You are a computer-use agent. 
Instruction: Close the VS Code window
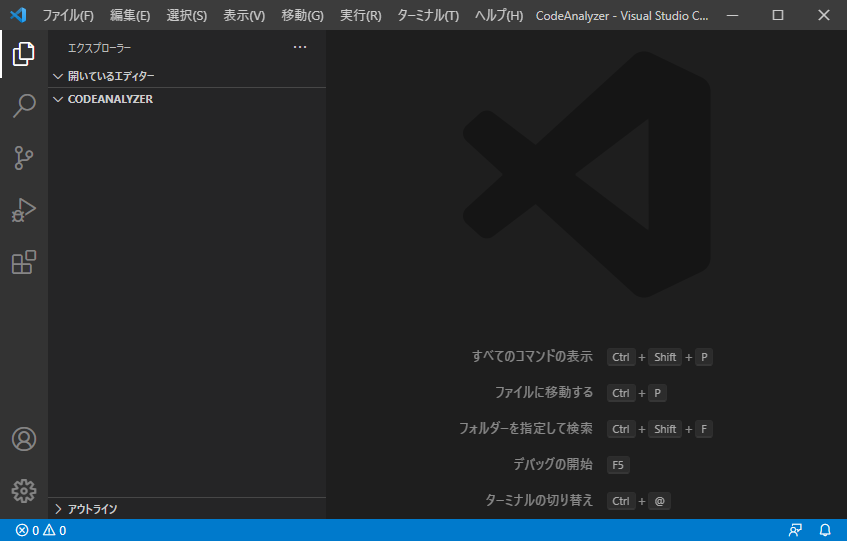click(824, 15)
